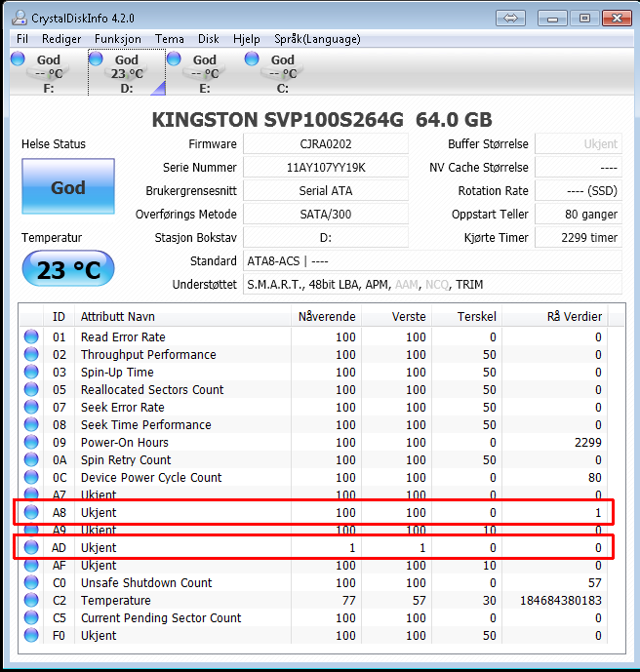Click the serial number field 11AY107YY19K
Image resolution: width=640 pixels, height=672 pixels.
pos(326,167)
